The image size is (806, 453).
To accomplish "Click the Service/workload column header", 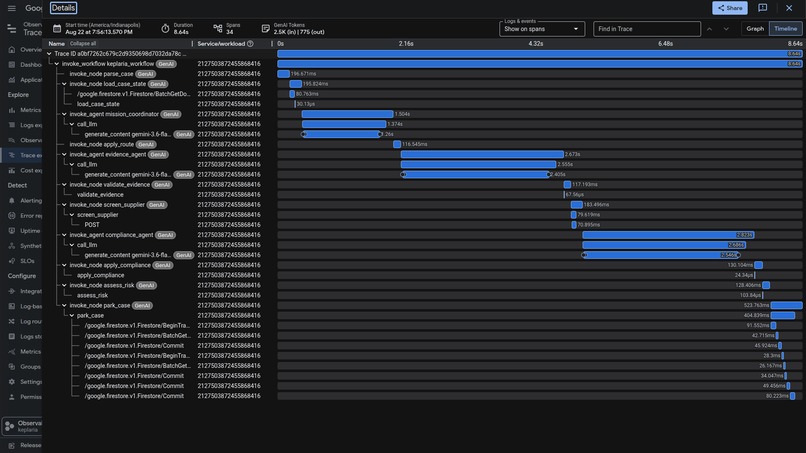I will (x=221, y=44).
